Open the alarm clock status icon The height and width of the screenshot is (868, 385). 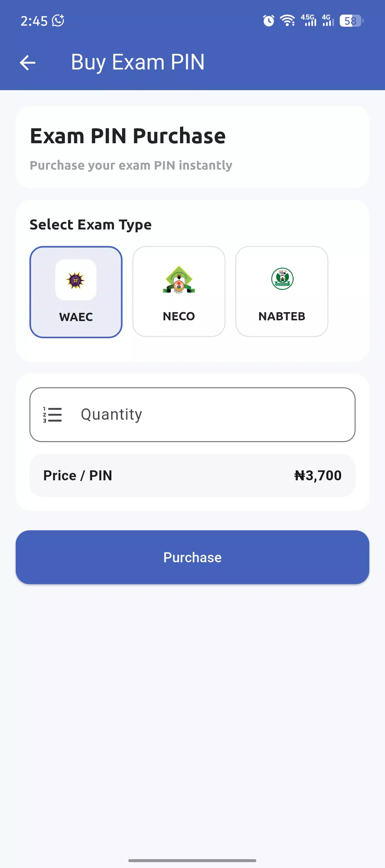[269, 21]
